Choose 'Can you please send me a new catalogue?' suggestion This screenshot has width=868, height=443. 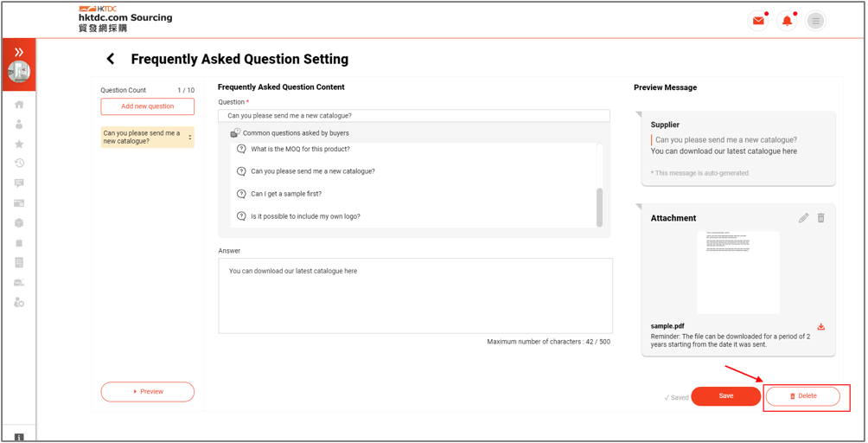[313, 171]
